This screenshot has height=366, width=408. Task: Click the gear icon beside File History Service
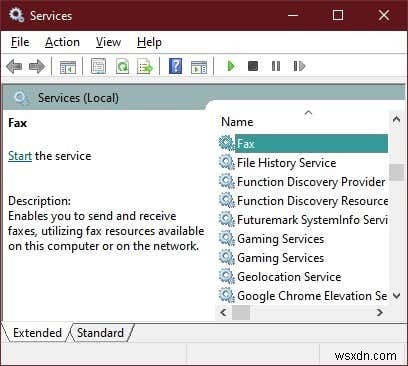[227, 163]
